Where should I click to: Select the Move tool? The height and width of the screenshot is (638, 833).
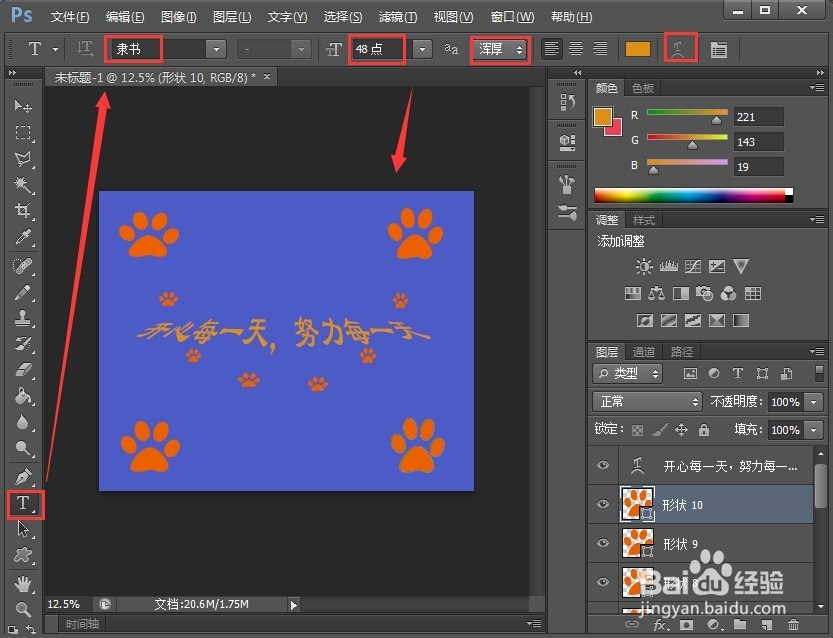pyautogui.click(x=22, y=107)
